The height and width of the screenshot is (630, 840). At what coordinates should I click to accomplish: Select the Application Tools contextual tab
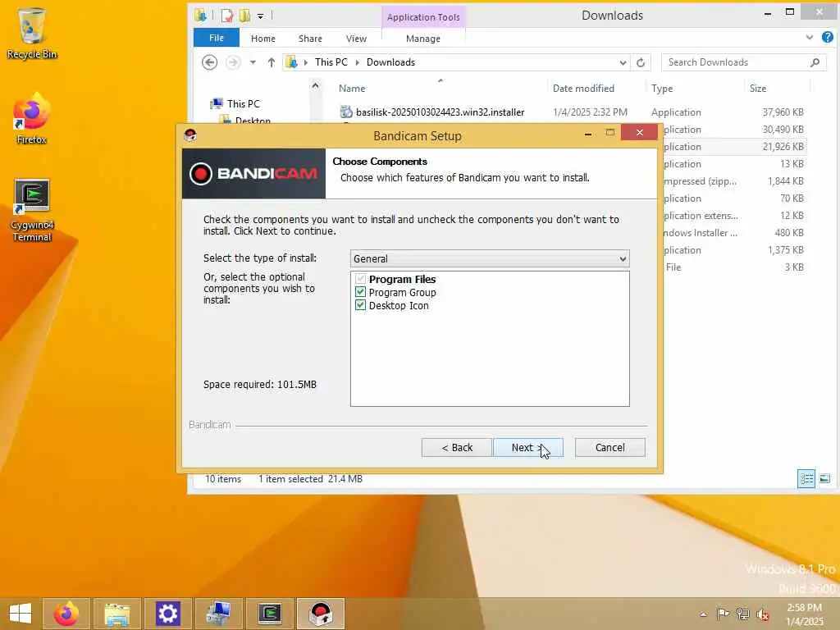423,17
